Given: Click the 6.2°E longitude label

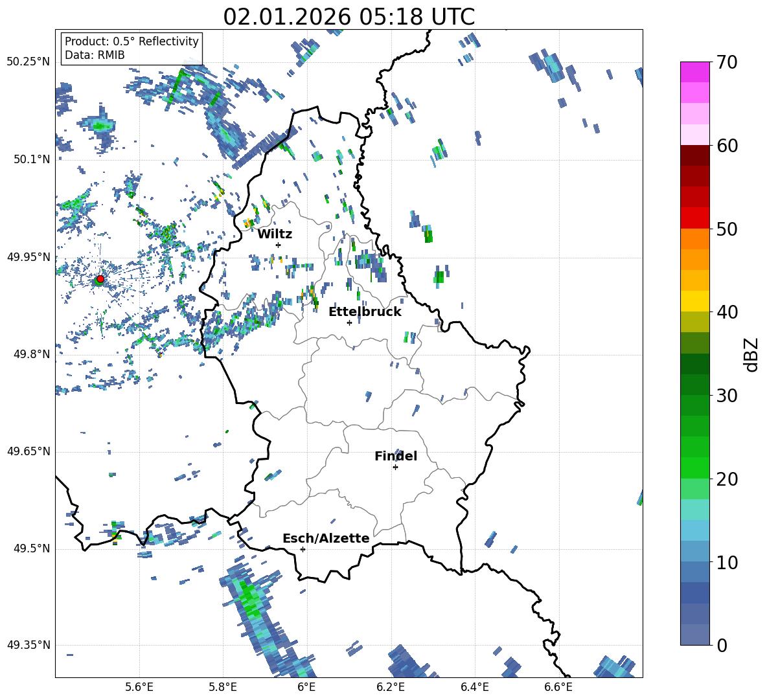Looking at the screenshot, I should 391,687.
